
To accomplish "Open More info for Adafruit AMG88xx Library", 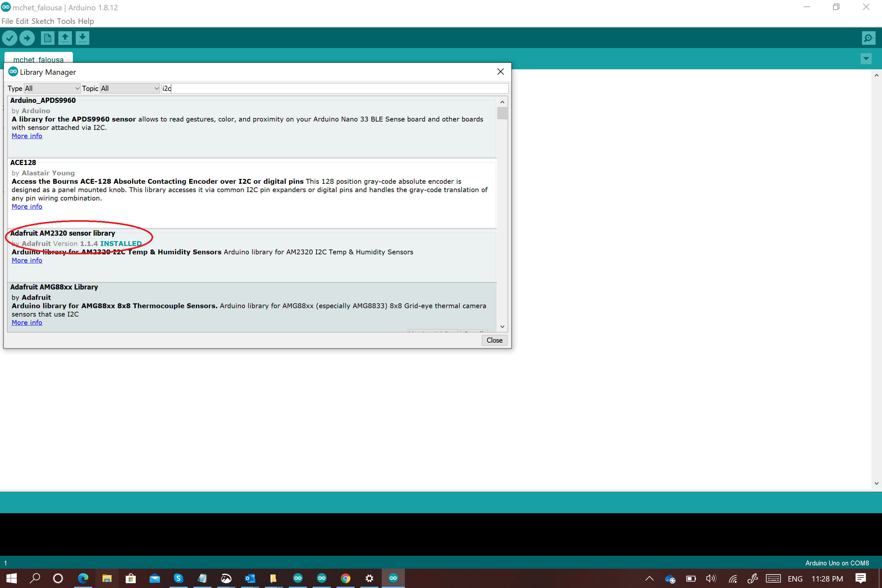I will pyautogui.click(x=27, y=322).
